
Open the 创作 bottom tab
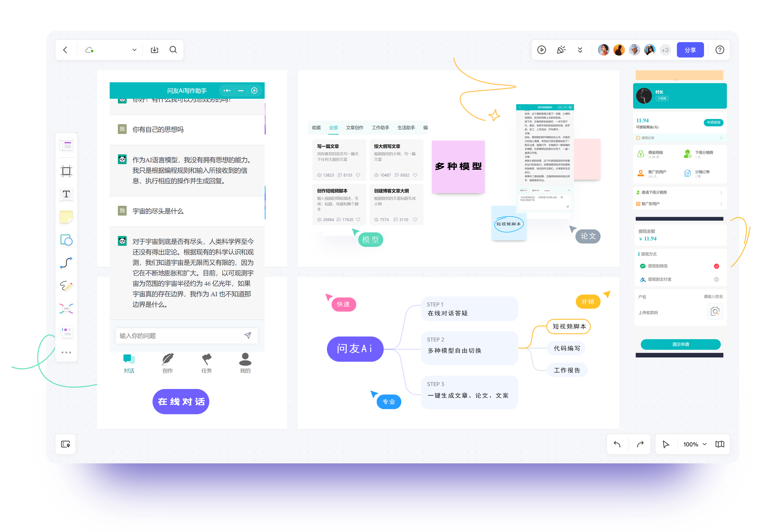[168, 363]
